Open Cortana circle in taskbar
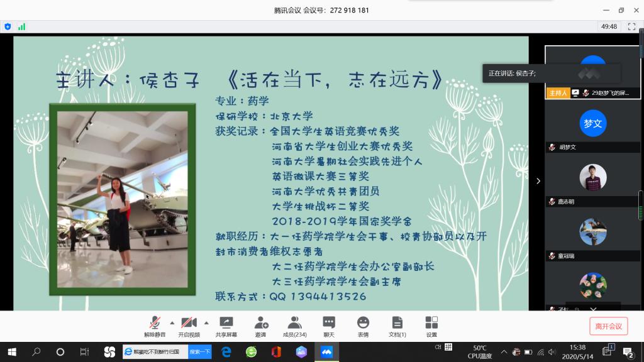This screenshot has width=644, height=362. pos(60,352)
